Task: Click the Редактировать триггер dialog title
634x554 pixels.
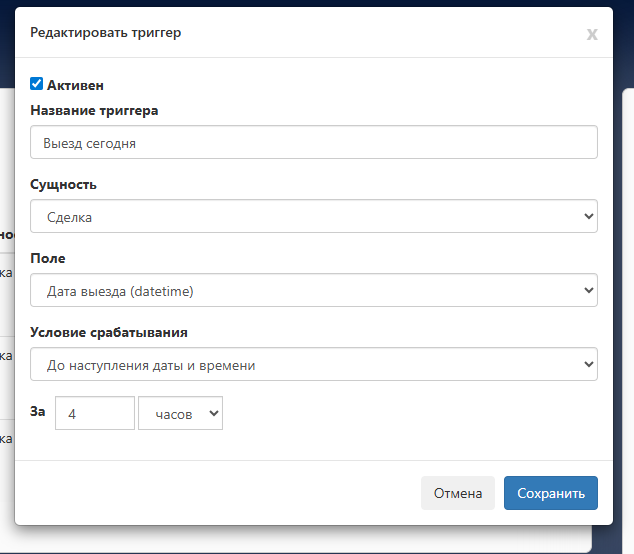Action: click(x=106, y=33)
